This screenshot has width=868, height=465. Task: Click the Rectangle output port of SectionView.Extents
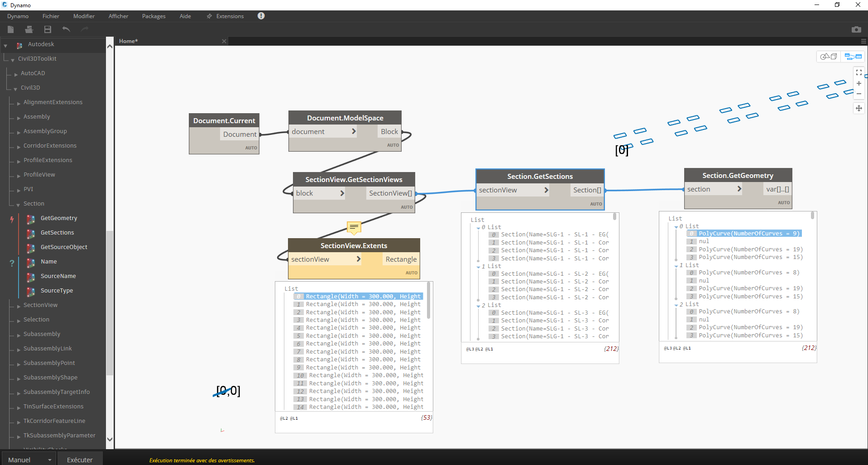(401, 259)
